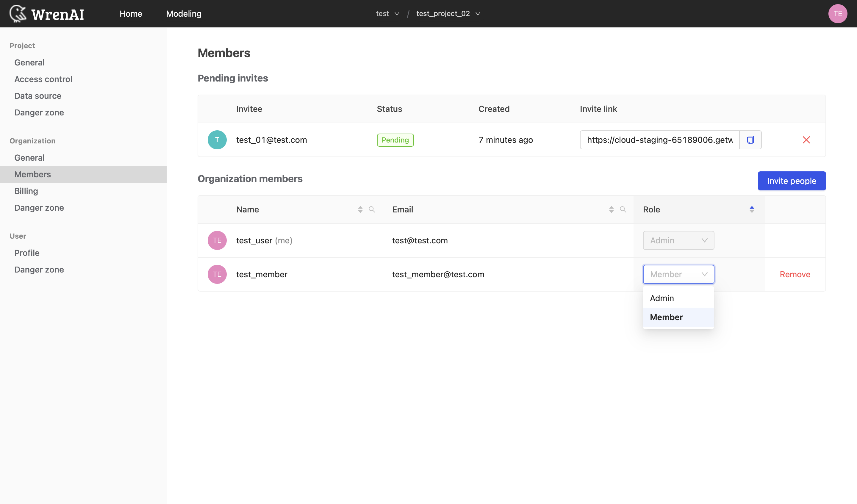
Task: Click the Organization members heading
Action: [x=250, y=179]
